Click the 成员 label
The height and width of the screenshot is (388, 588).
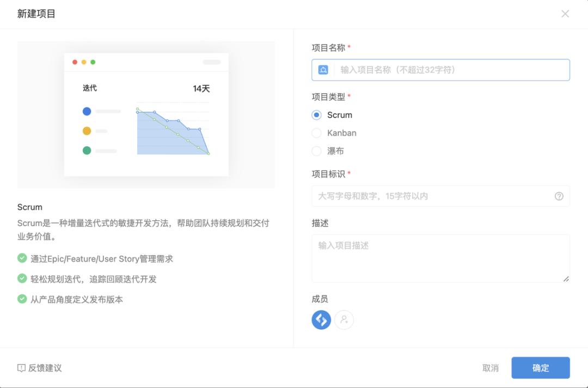coord(320,299)
